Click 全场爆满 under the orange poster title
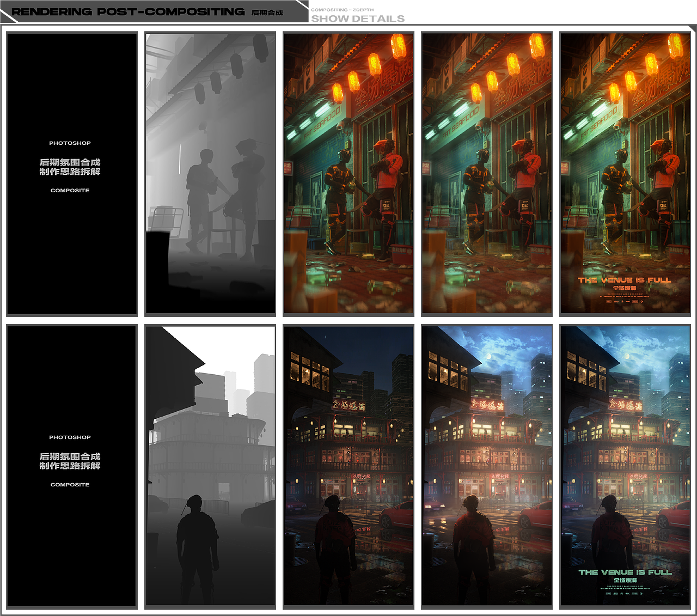 [625, 288]
